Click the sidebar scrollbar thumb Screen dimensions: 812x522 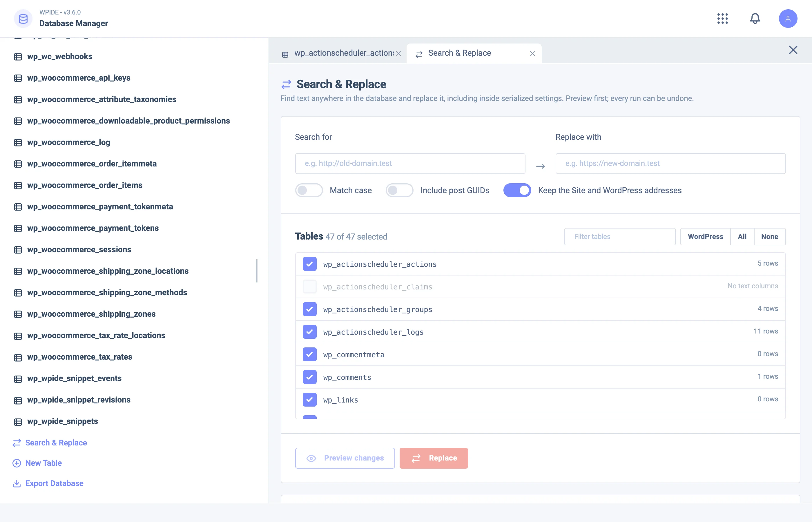coord(257,271)
